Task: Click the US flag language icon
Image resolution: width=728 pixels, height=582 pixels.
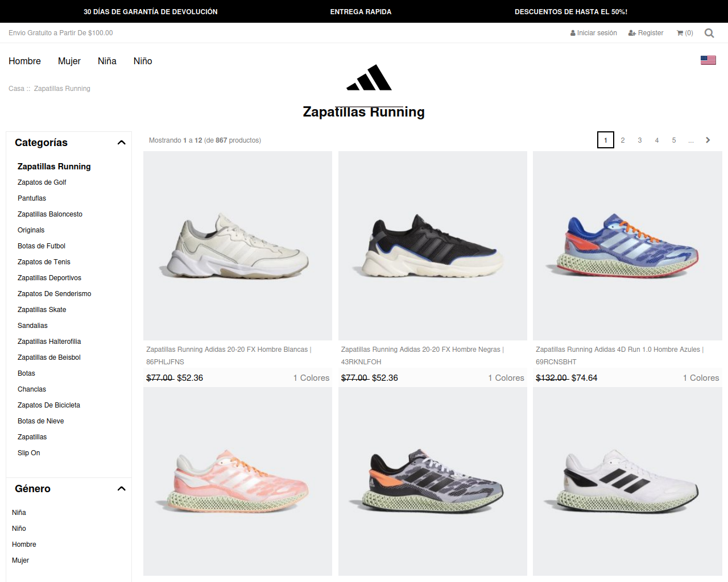Action: click(x=708, y=60)
